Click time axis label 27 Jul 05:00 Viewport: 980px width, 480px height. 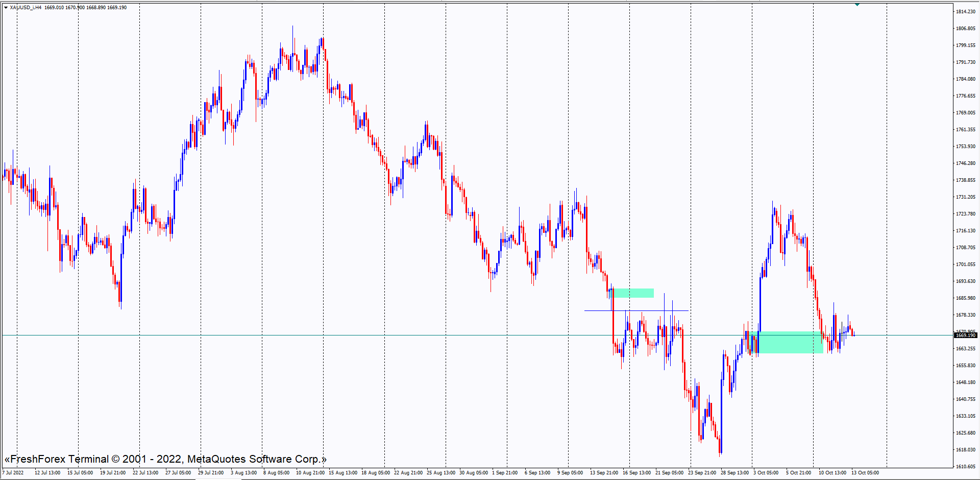(x=178, y=473)
